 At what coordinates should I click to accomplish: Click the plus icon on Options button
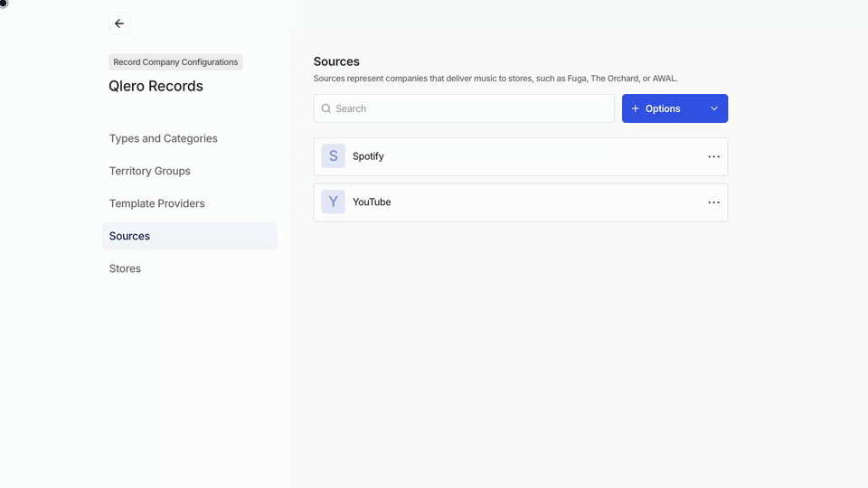click(x=635, y=108)
